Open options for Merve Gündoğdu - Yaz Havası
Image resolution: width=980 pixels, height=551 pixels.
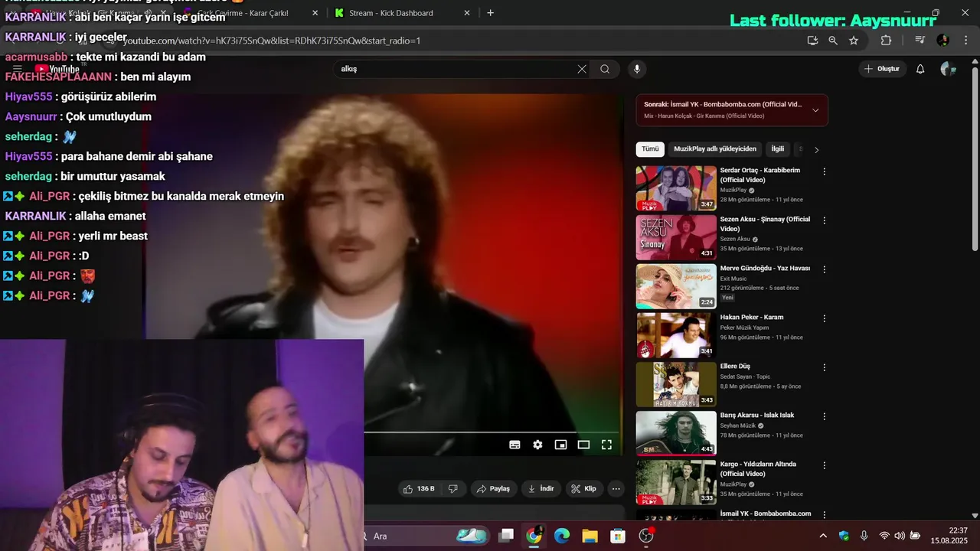tap(825, 269)
